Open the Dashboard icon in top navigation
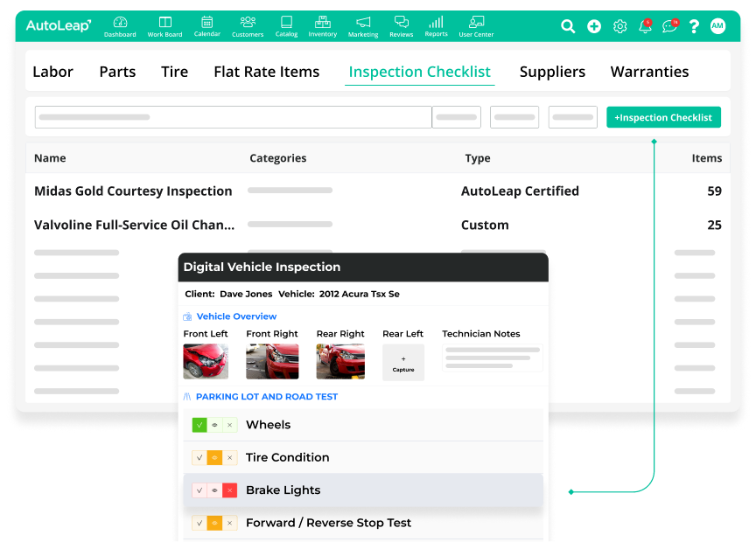Image resolution: width=756 pixels, height=542 pixels. pyautogui.click(x=120, y=24)
